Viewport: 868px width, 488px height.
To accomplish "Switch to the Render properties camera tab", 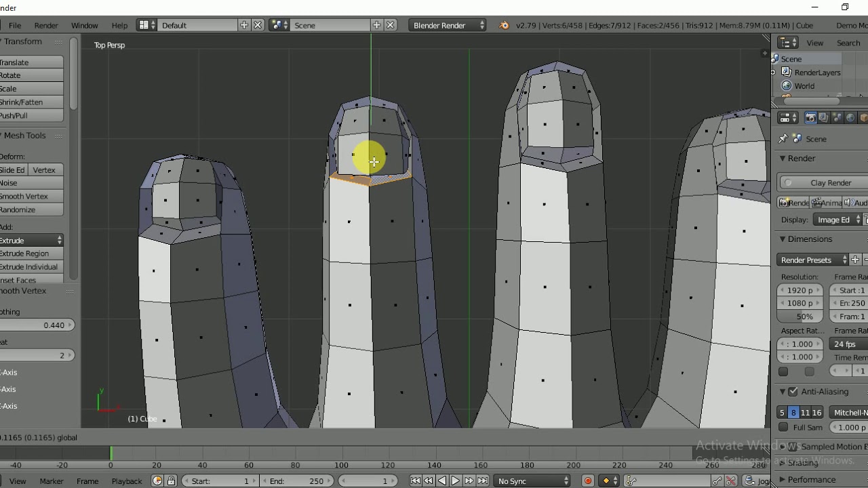I will (x=810, y=118).
